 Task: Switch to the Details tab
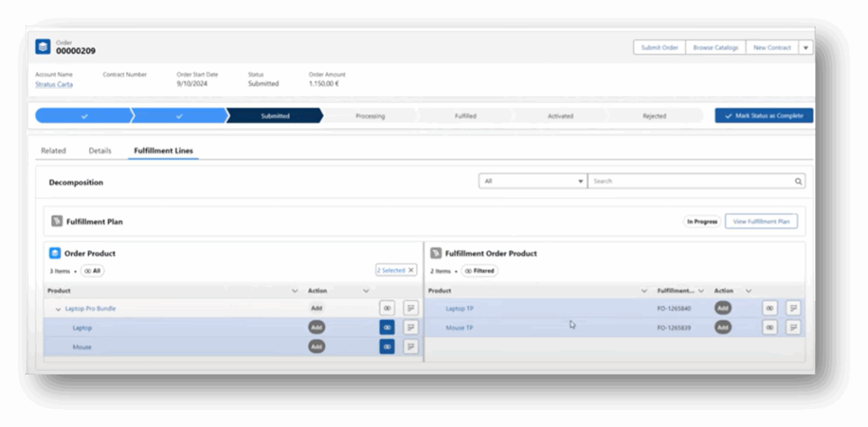[100, 151]
